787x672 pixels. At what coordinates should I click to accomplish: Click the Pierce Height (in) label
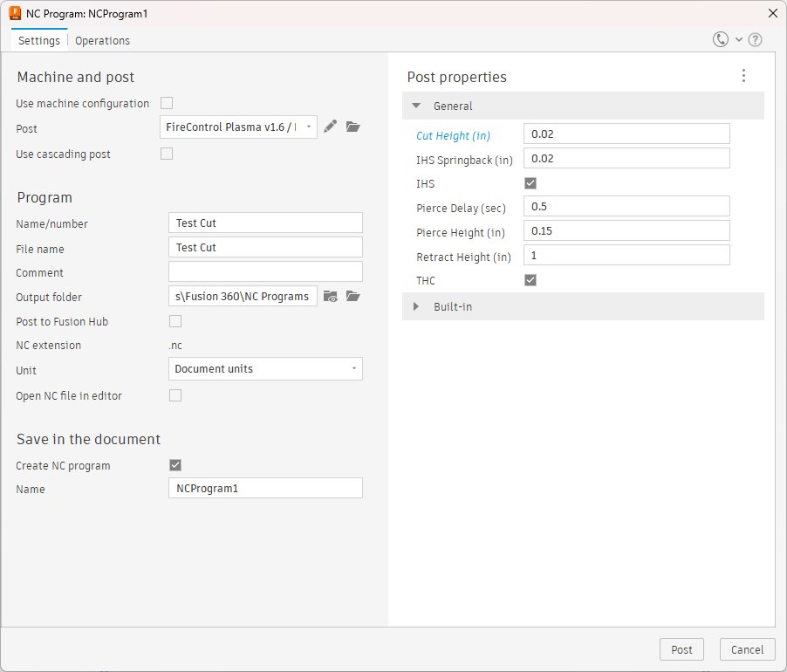pyautogui.click(x=461, y=232)
